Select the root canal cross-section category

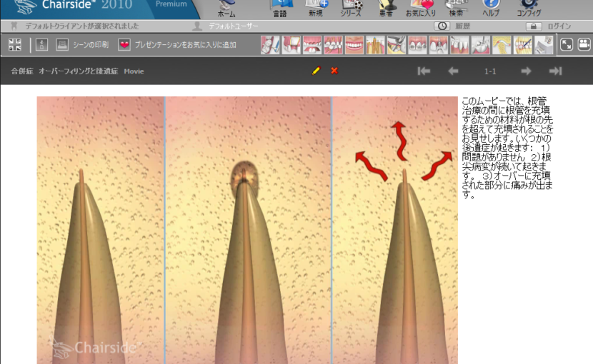point(375,45)
